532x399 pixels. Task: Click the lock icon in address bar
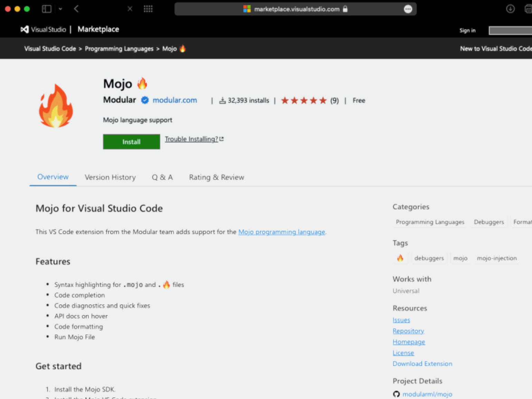[345, 9]
